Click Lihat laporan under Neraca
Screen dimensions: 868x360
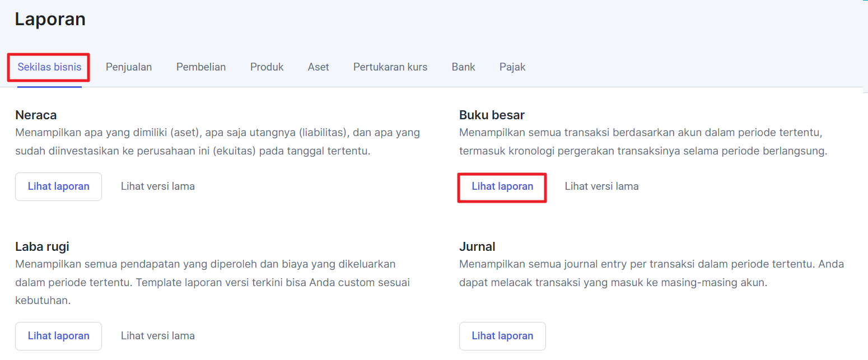[x=59, y=186]
